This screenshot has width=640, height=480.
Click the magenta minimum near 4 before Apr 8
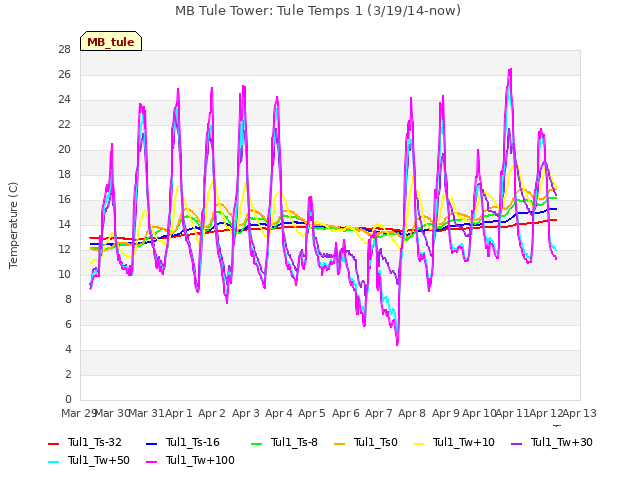pyautogui.click(x=397, y=344)
